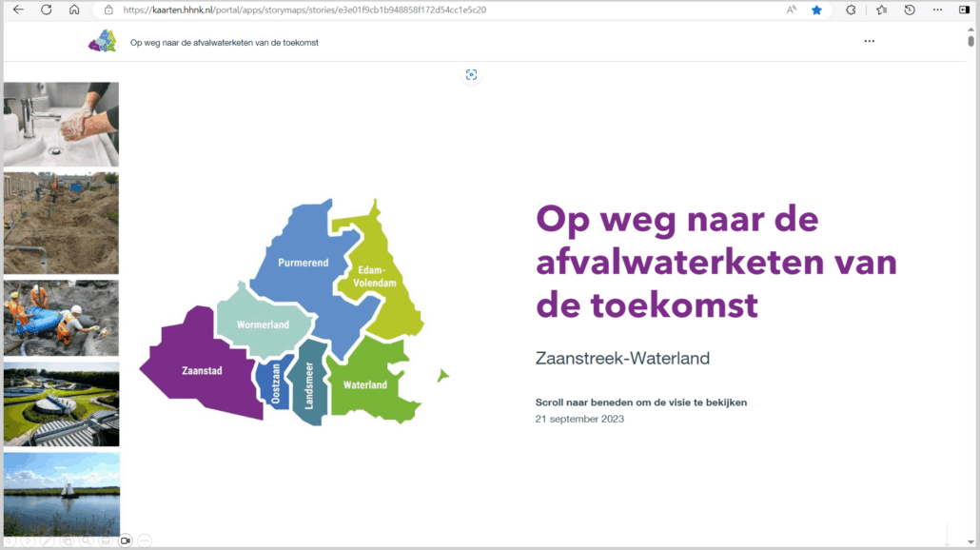Viewport: 980px width, 550px height.
Task: Select the purple Zaanstad region
Action: (202, 370)
